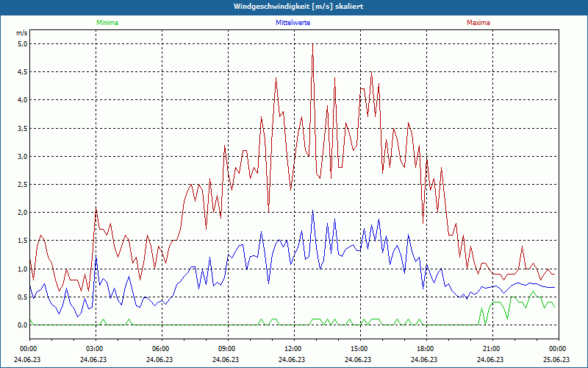Click the '2,0' y-axis value
The width and height of the screenshot is (588, 368).
tap(23, 213)
